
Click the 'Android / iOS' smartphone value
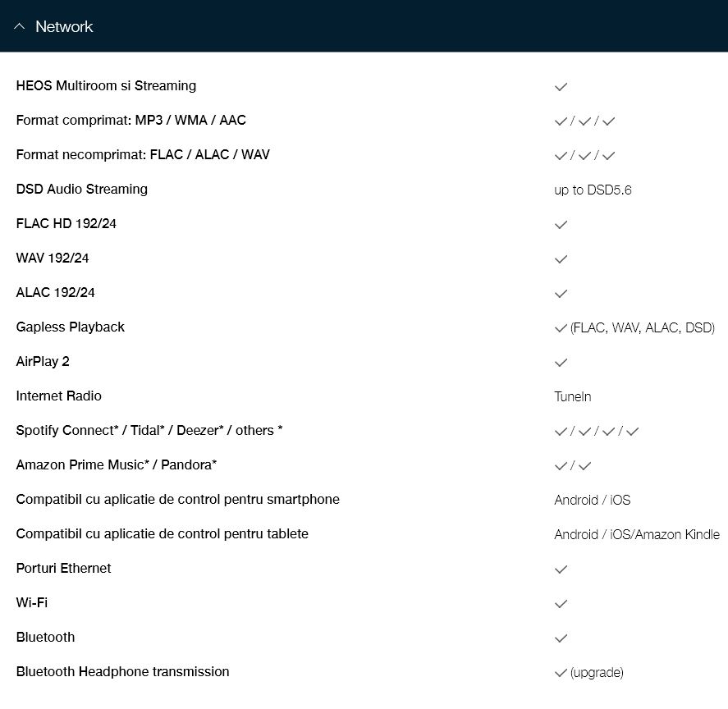pos(593,500)
